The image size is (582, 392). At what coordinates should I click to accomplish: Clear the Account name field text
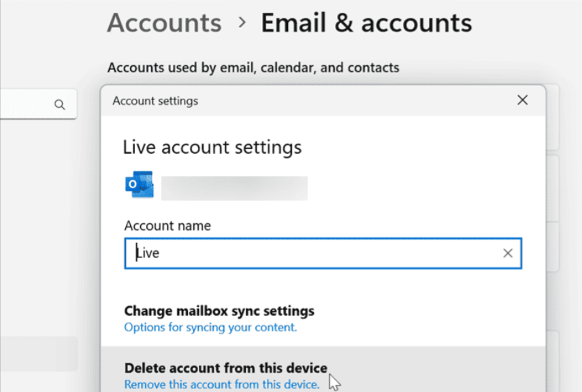coord(508,253)
